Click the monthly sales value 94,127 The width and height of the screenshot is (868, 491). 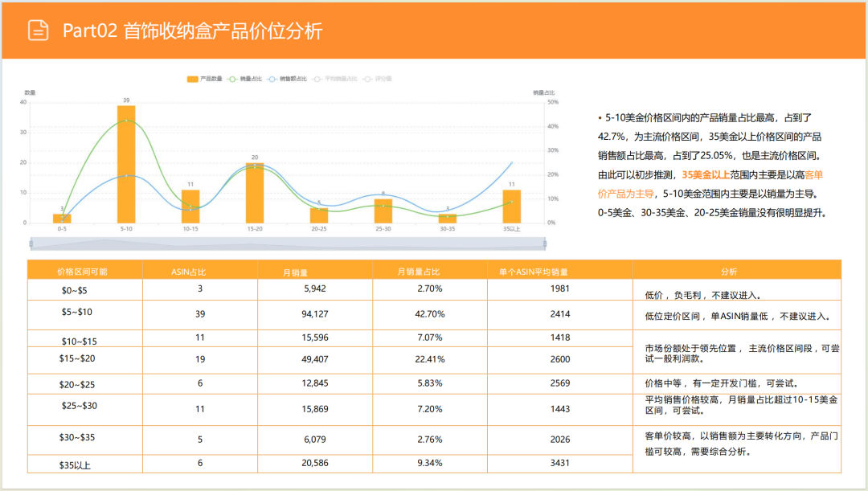pyautogui.click(x=315, y=314)
